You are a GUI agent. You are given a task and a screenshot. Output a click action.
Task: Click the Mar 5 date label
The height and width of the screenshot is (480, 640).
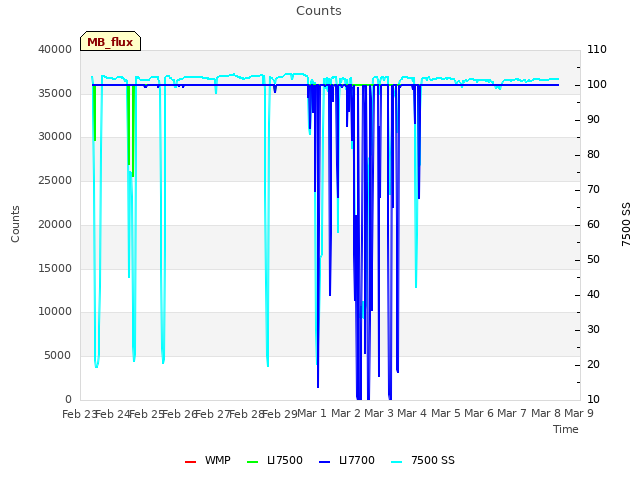click(446, 413)
